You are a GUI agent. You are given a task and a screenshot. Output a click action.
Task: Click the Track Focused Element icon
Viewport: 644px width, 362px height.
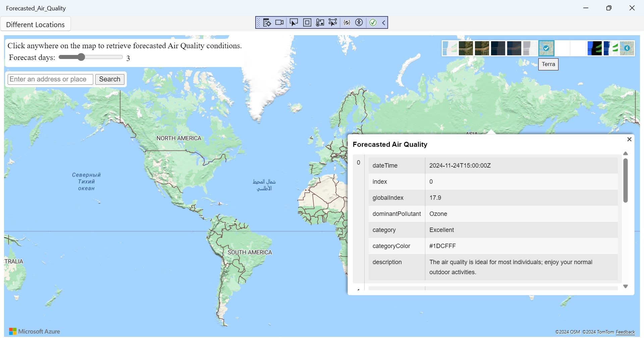tap(333, 22)
